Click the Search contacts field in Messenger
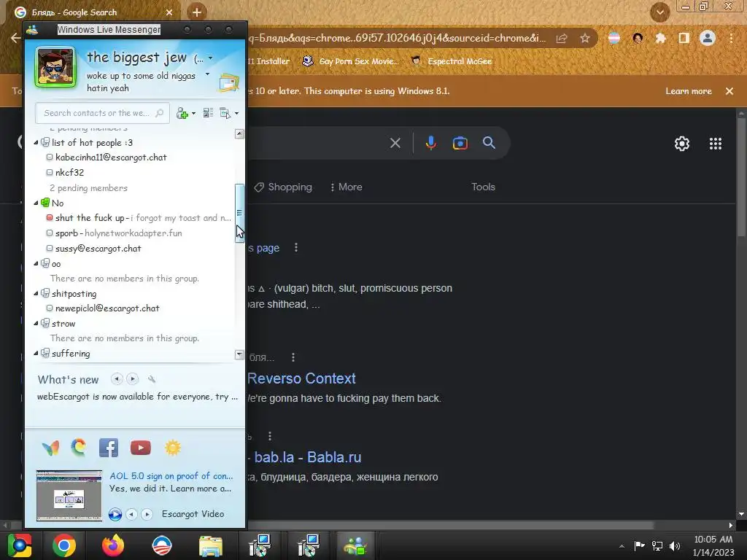Image resolution: width=747 pixels, height=560 pixels. pyautogui.click(x=102, y=113)
